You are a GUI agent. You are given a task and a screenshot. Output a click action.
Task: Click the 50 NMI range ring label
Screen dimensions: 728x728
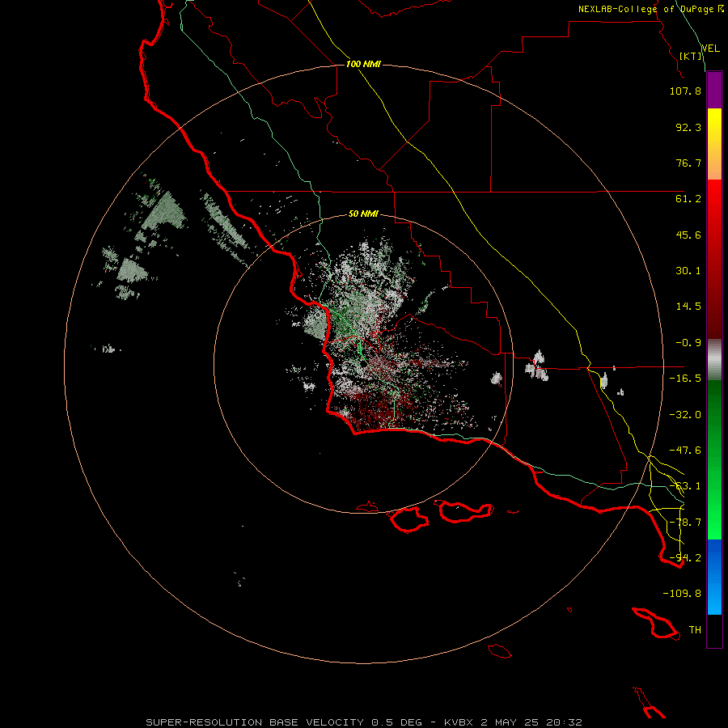point(363,214)
